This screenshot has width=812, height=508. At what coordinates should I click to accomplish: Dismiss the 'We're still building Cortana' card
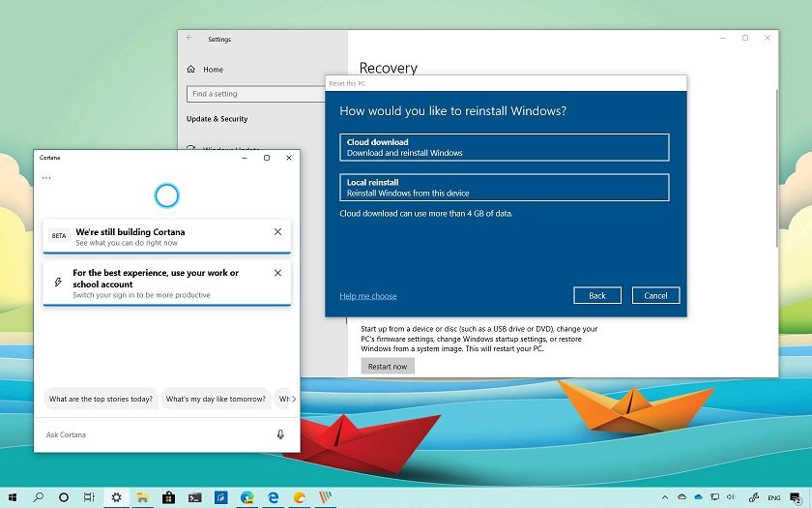tap(277, 232)
